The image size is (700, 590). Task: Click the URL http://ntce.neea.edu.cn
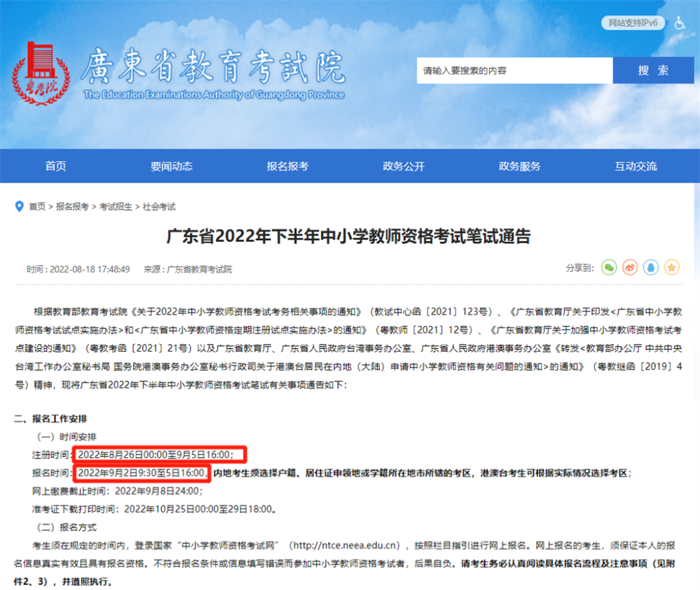346,546
